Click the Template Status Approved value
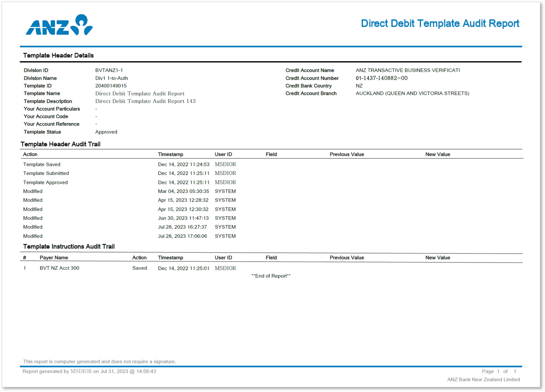 click(x=106, y=132)
